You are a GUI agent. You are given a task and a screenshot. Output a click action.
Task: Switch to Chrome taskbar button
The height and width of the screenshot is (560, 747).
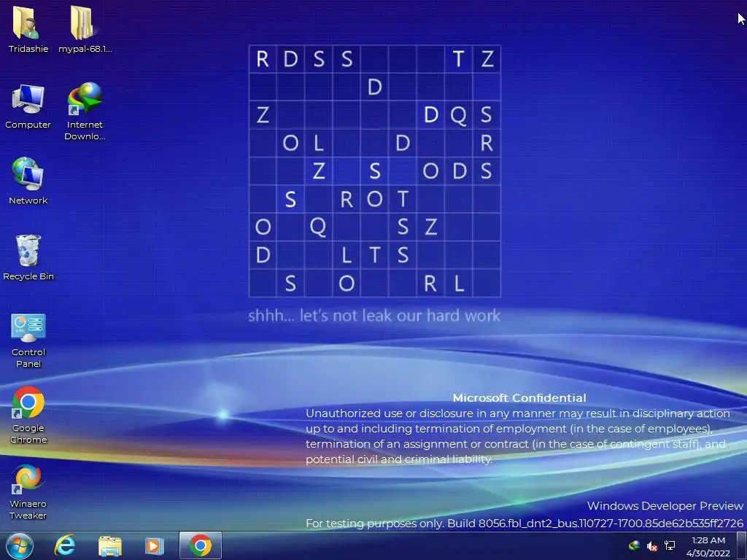(x=201, y=545)
